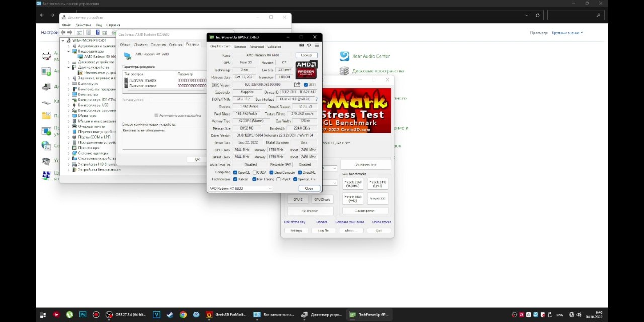The width and height of the screenshot is (644, 322).
Task: Toggle the OpenCL checkbox
Action: coord(235,172)
